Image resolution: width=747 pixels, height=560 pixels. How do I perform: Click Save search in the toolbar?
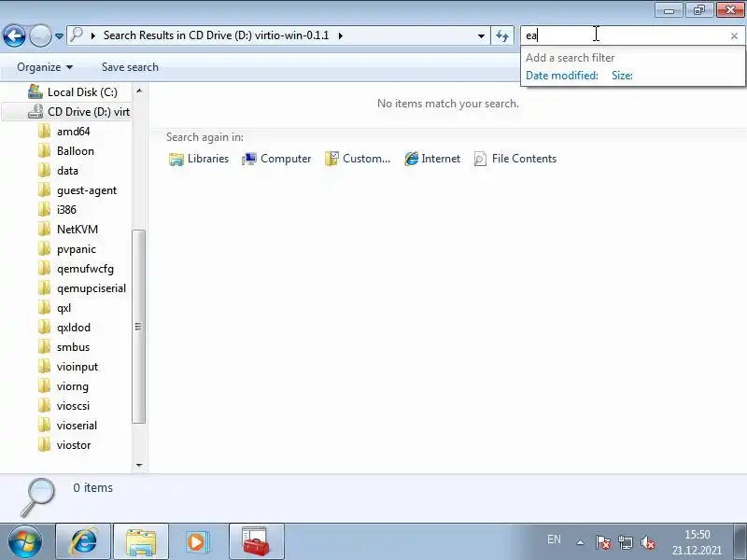click(130, 67)
